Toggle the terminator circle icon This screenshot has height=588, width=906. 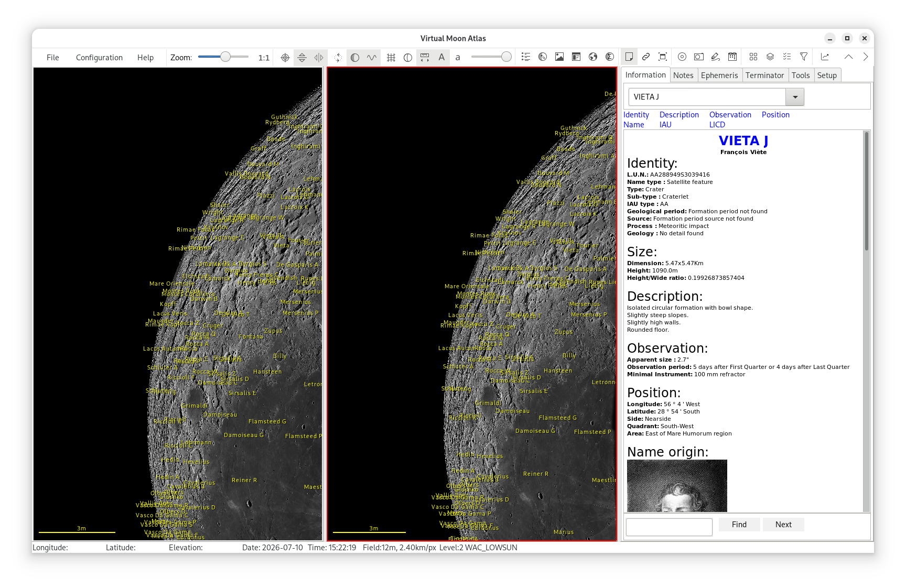point(408,58)
